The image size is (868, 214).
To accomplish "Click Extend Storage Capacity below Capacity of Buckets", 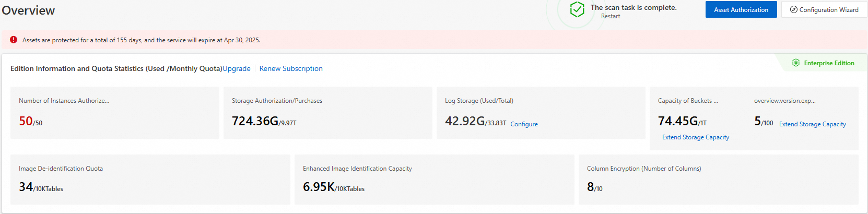I will point(696,137).
